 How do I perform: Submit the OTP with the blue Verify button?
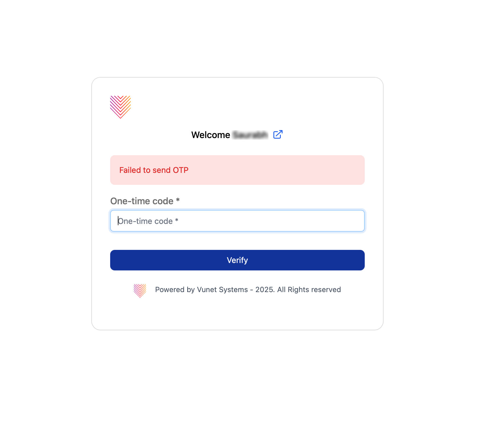pyautogui.click(x=237, y=260)
